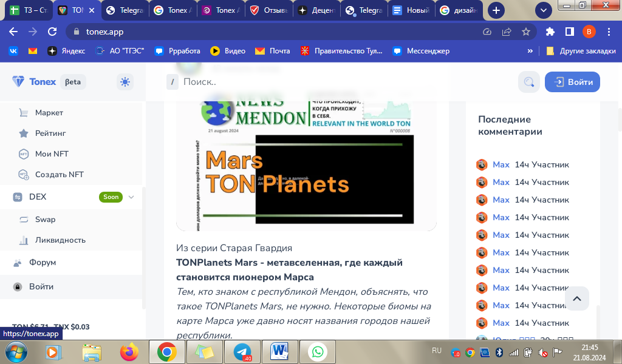Open Telegram from taskbar

pyautogui.click(x=242, y=352)
